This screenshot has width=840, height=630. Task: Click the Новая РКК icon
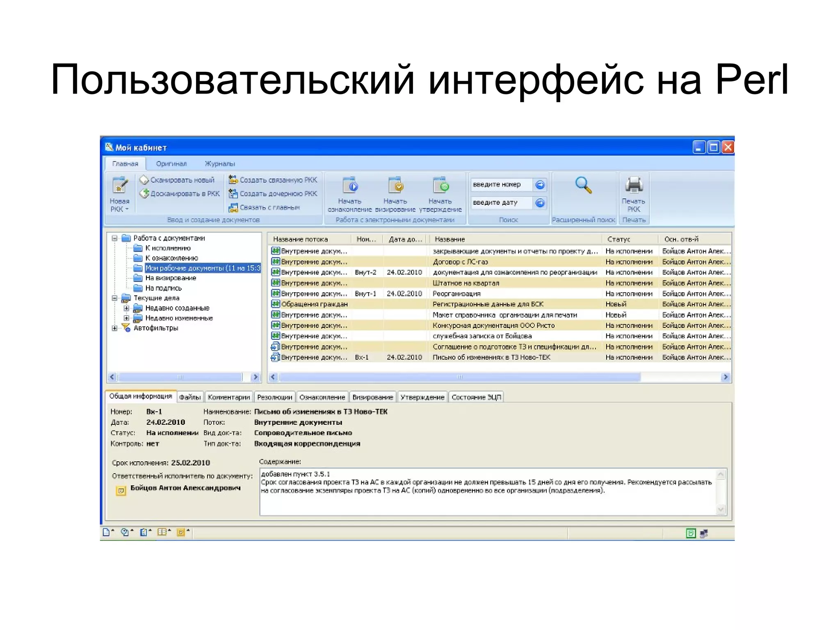pos(119,186)
